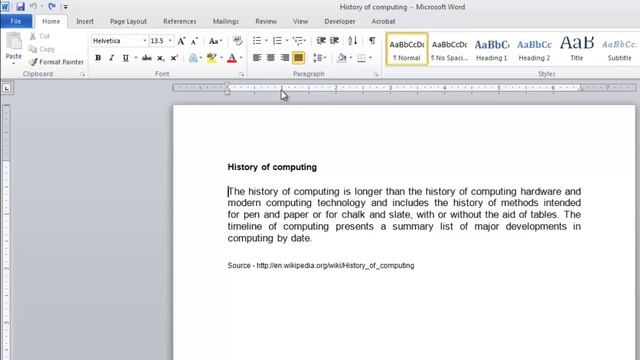Screen dimensions: 640x360
Task: Open the References tab
Action: pyautogui.click(x=180, y=21)
